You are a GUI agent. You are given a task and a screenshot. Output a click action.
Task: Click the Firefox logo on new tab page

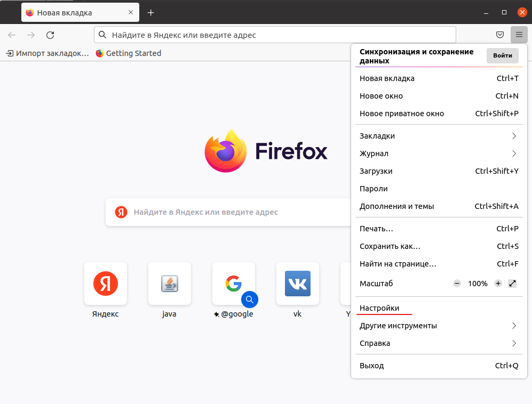(x=266, y=151)
